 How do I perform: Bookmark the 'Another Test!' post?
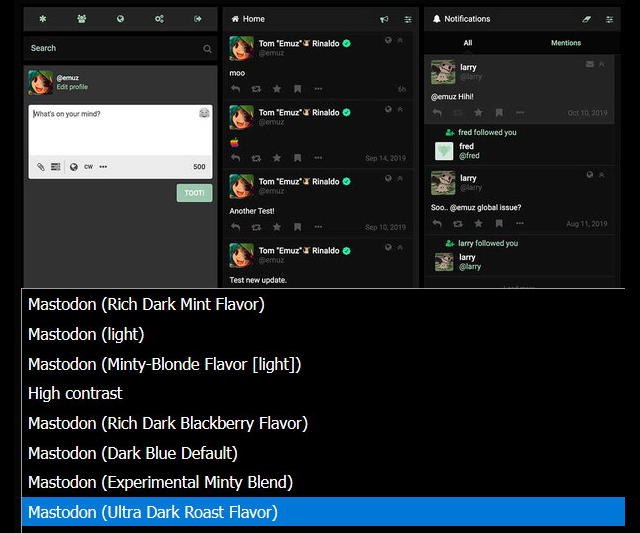pos(298,227)
